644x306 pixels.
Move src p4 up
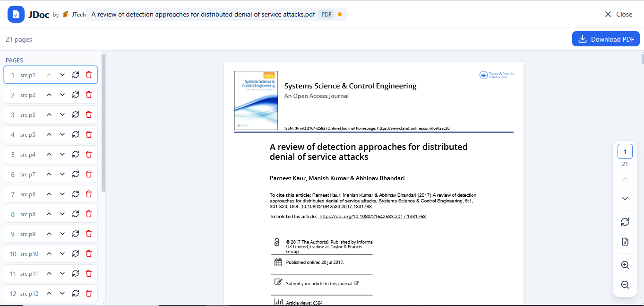49,154
